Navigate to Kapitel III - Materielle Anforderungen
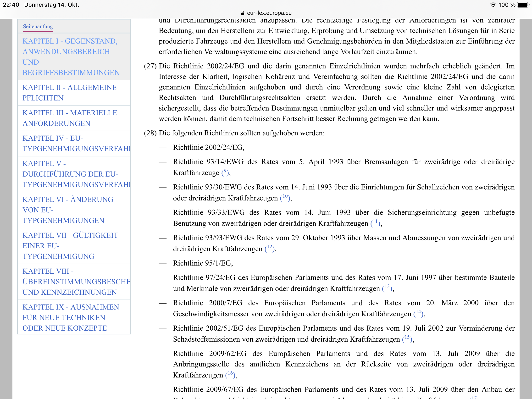The width and height of the screenshot is (532, 399). (x=74, y=118)
